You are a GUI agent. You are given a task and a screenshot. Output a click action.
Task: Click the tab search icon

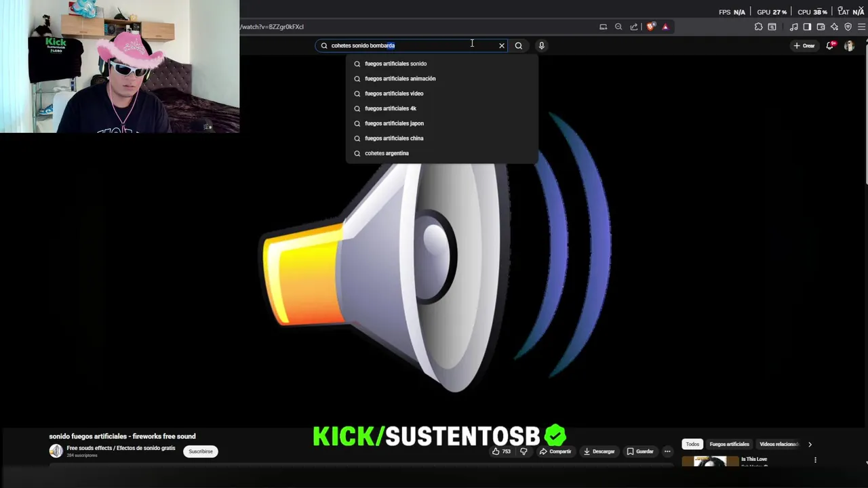[x=772, y=26]
